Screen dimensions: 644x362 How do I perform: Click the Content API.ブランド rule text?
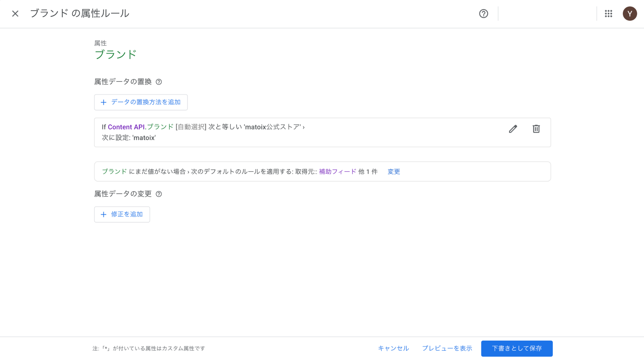[141, 127]
